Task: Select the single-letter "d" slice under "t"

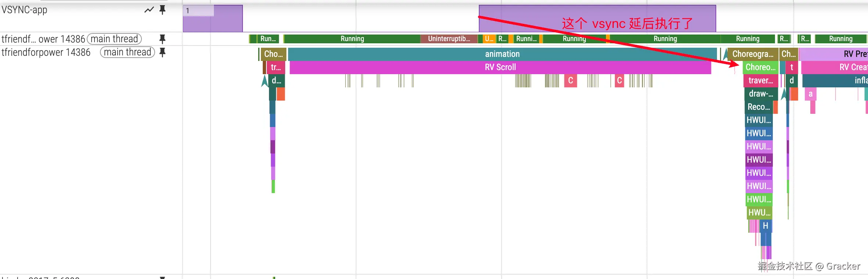Action: tap(792, 80)
